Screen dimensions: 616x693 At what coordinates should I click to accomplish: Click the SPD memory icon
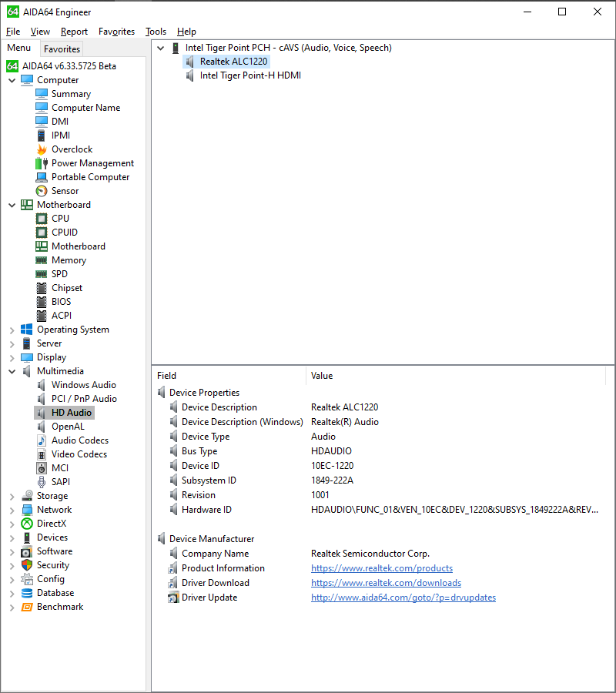(x=42, y=274)
